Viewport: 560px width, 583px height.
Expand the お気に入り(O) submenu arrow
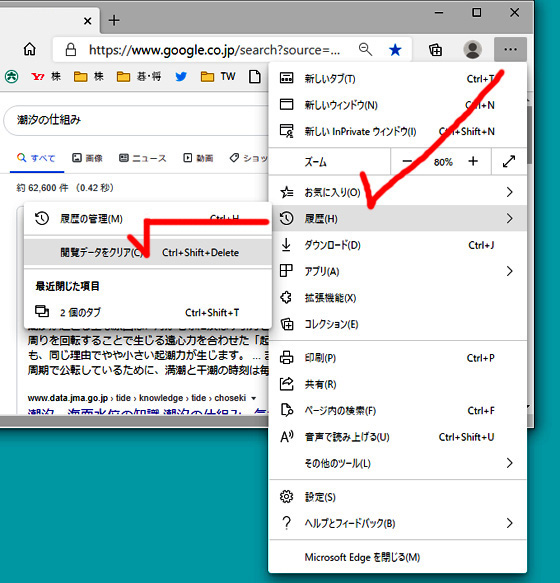[x=509, y=192]
